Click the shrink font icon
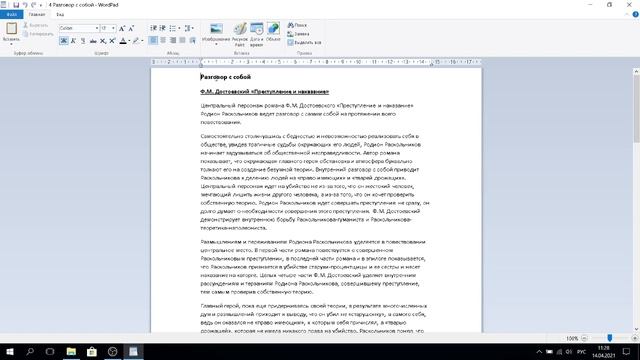 131,28
